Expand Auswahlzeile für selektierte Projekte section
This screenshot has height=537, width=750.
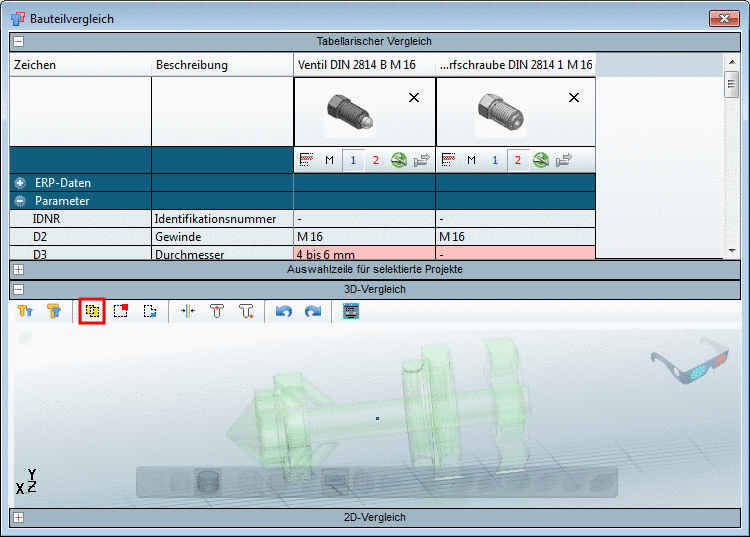pos(19,270)
